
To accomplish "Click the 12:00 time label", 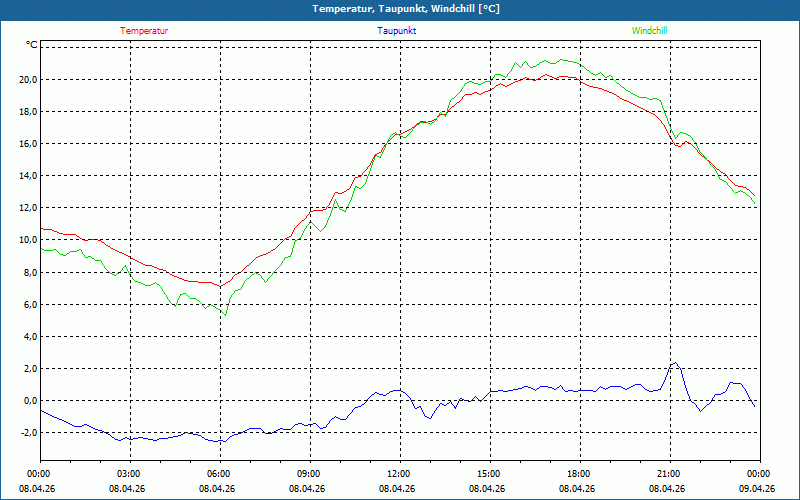I will click(398, 474).
